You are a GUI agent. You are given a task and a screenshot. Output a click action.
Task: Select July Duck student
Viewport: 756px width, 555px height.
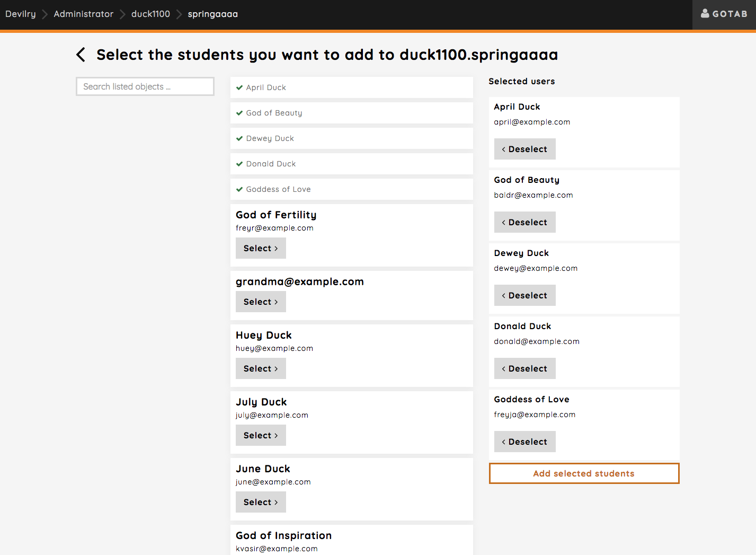point(261,435)
